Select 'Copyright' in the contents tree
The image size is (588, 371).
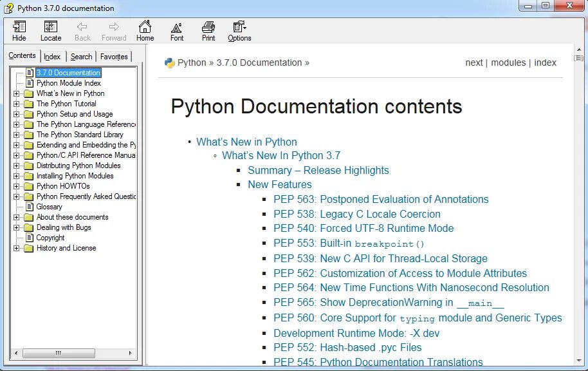(50, 238)
